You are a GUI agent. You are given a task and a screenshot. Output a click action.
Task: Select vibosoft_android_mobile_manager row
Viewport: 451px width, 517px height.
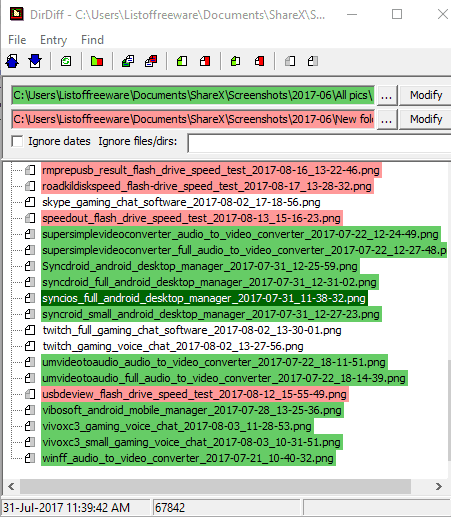coord(192,410)
